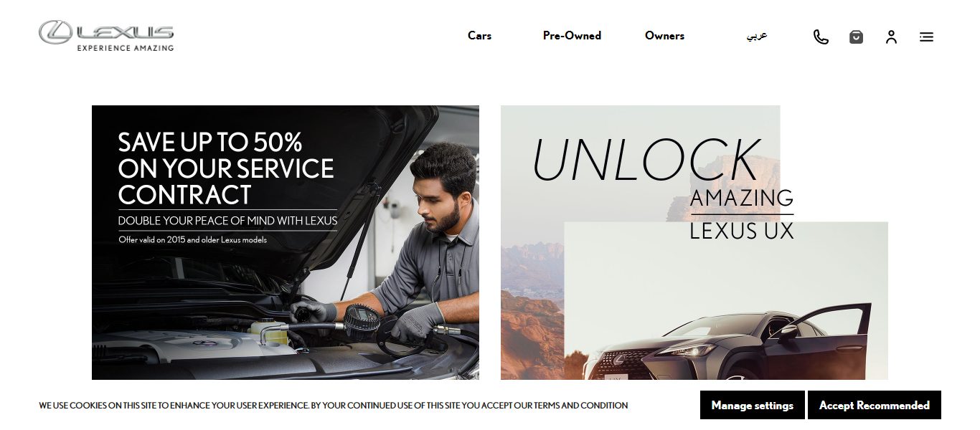Click the UNLOCK headline text
Screen dimensions: 980x430
point(646,160)
